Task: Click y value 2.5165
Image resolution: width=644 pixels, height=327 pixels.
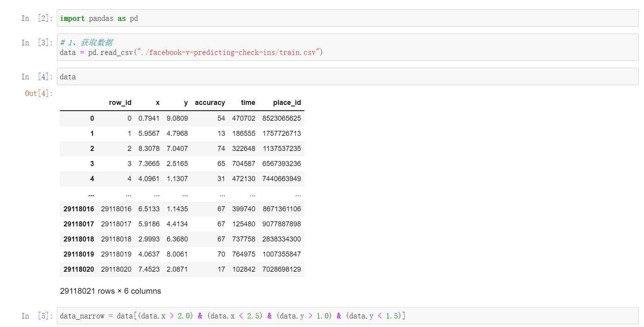Action: 177,164
